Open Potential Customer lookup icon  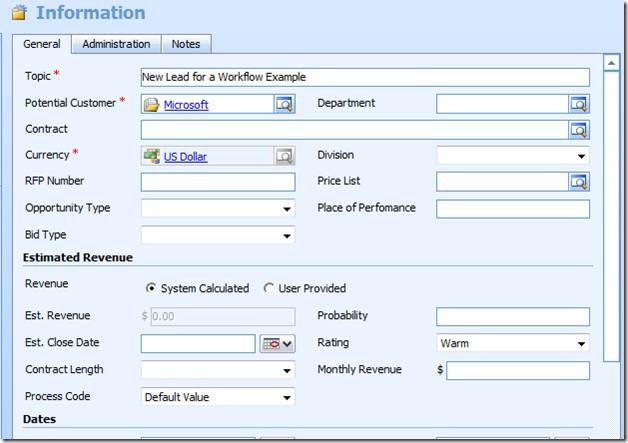tap(284, 103)
